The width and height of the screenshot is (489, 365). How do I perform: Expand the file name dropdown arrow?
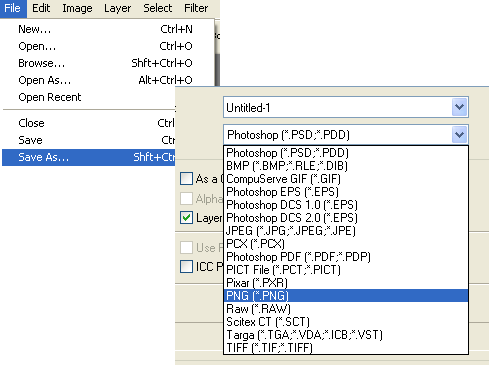pos(459,107)
